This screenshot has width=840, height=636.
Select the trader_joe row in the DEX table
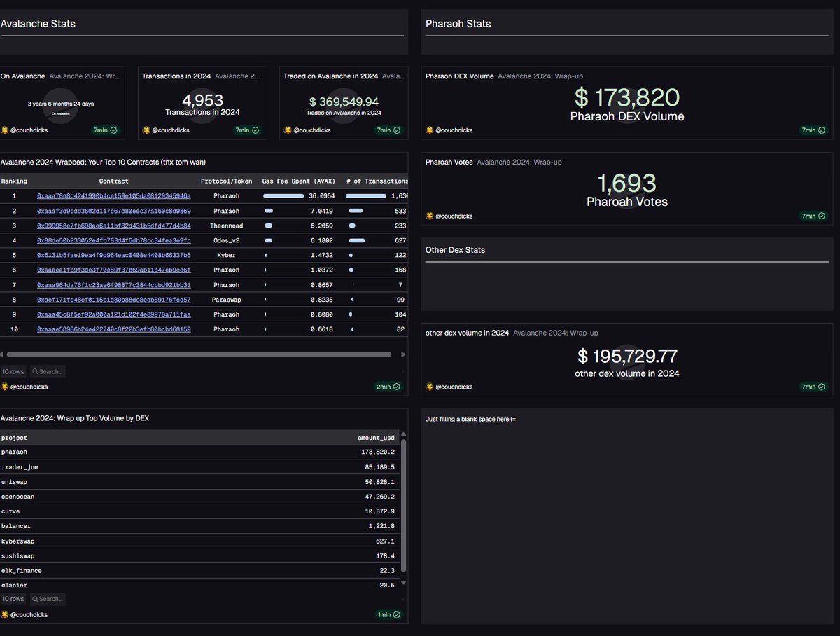pyautogui.click(x=200, y=467)
